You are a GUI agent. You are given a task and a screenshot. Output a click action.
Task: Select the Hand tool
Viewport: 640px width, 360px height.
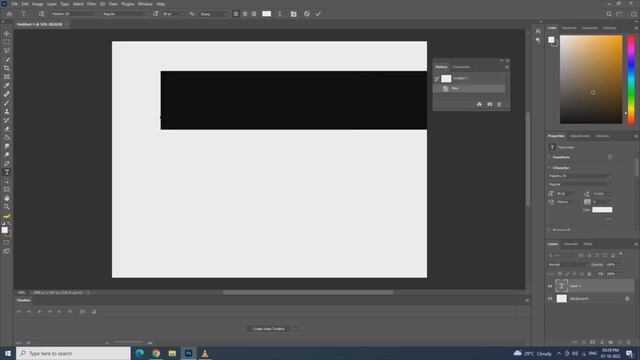(x=7, y=198)
